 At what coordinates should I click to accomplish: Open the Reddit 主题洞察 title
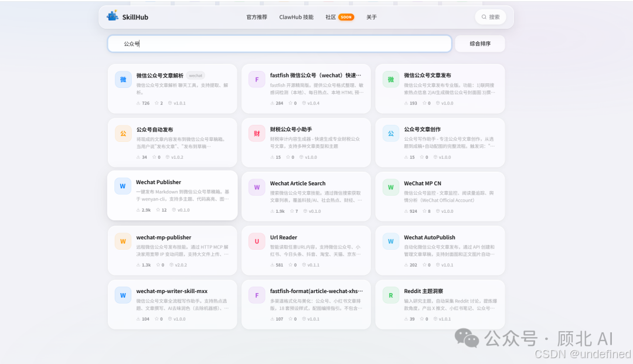(424, 291)
